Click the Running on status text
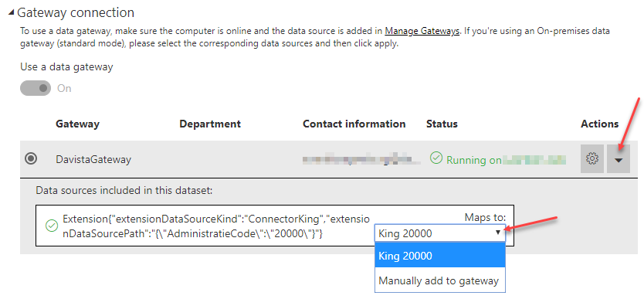Image resolution: width=644 pixels, height=299 pixels. click(x=474, y=160)
